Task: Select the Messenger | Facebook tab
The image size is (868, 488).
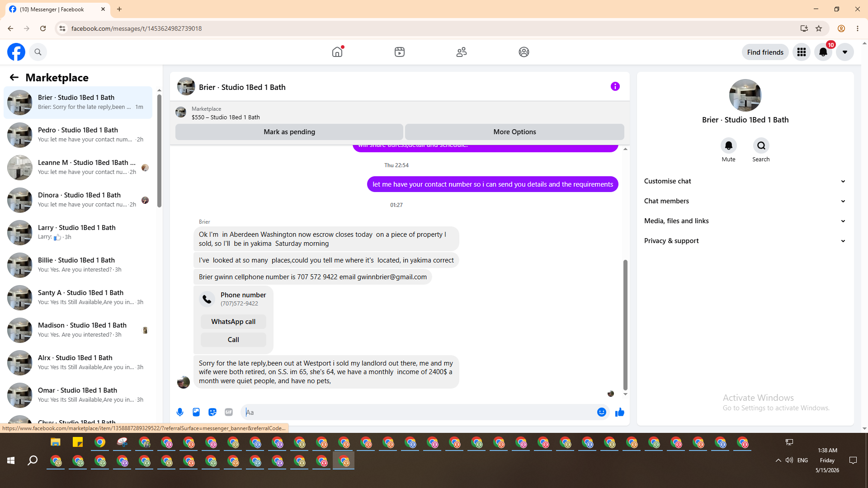Action: click(57, 9)
